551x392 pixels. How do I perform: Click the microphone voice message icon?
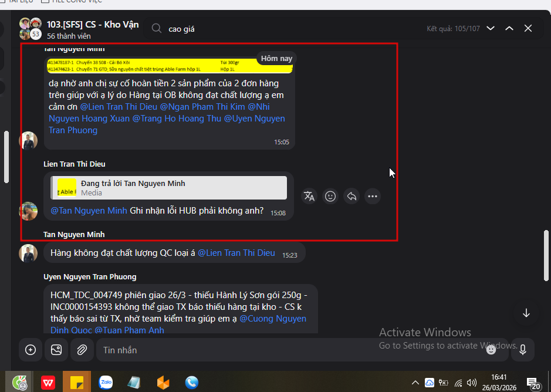pyautogui.click(x=523, y=350)
